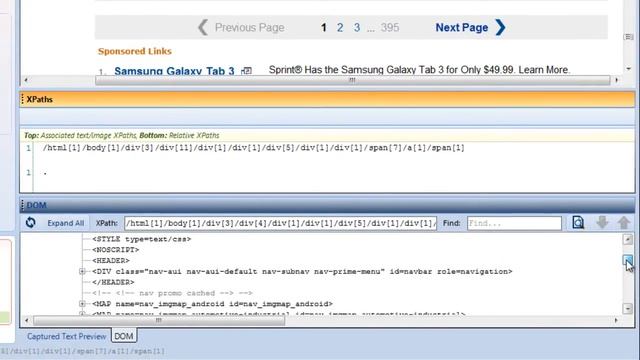Image resolution: width=640 pixels, height=360 pixels.
Task: Open results page 2
Action: [340, 27]
